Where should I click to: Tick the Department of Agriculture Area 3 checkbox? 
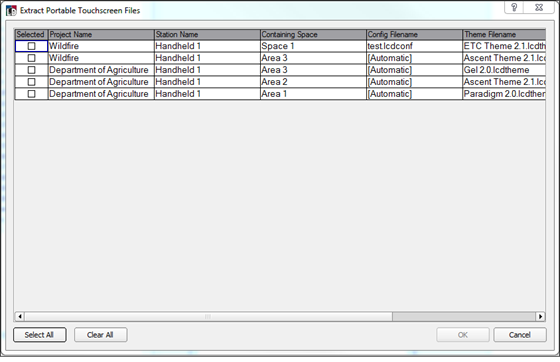31,70
